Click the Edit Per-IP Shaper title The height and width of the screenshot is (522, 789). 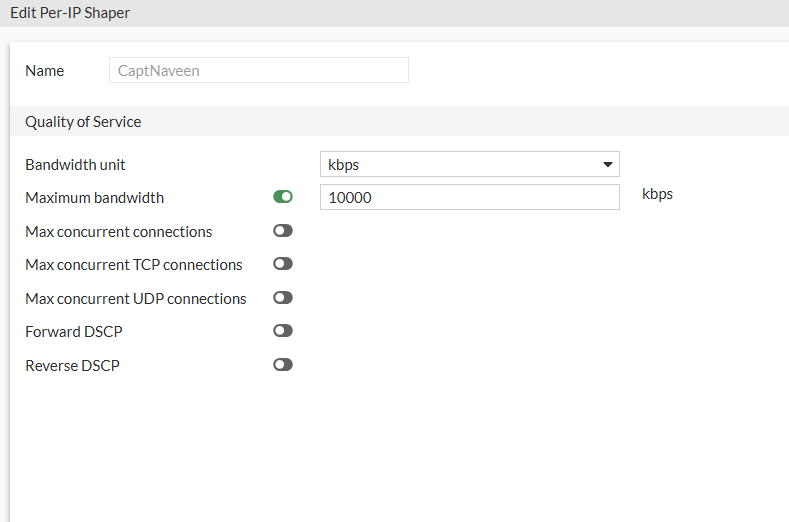tap(70, 13)
